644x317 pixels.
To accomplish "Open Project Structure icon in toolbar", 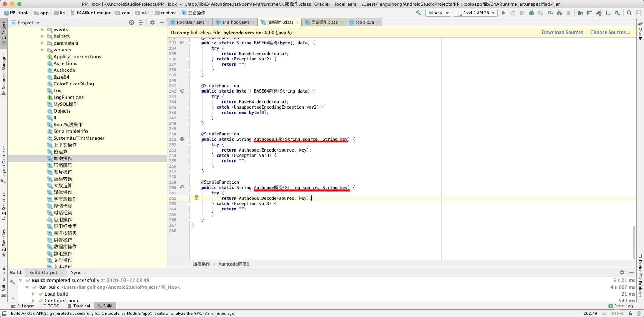I will [580, 13].
